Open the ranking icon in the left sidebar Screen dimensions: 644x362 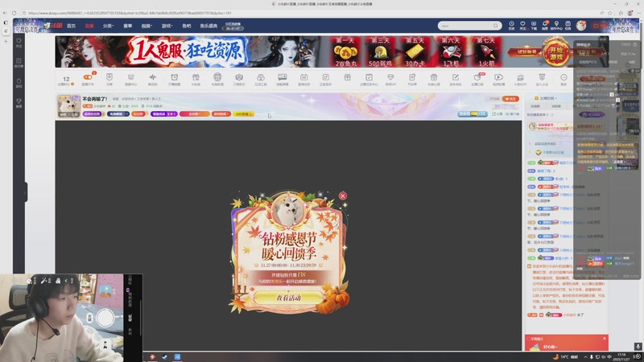pos(19,63)
